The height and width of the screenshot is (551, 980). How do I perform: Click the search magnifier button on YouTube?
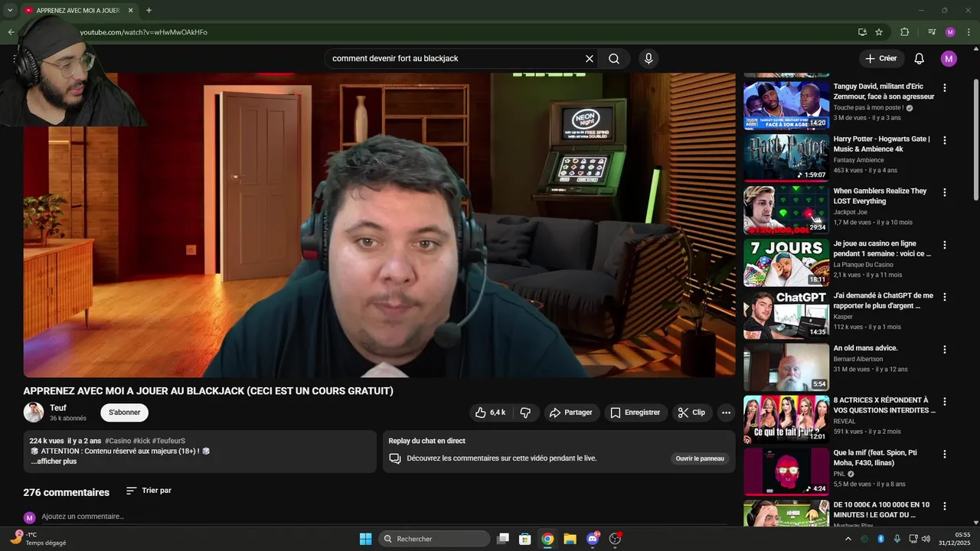click(x=614, y=59)
